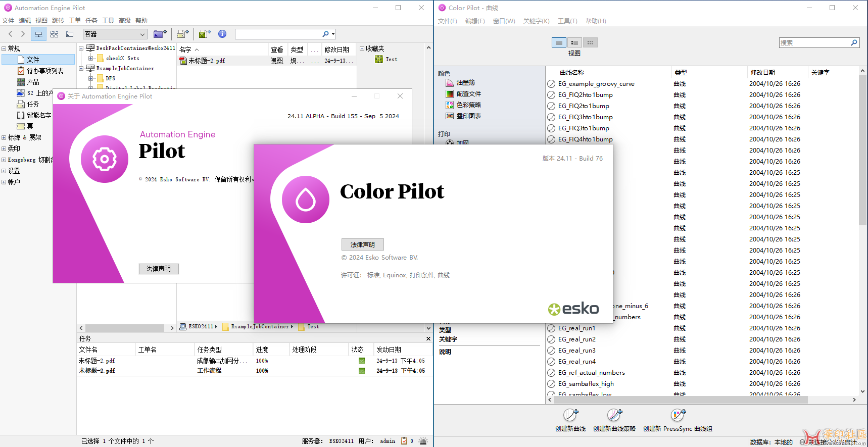The width and height of the screenshot is (868, 447).
Task: Sort by 名字 column header
Action: tap(222, 49)
